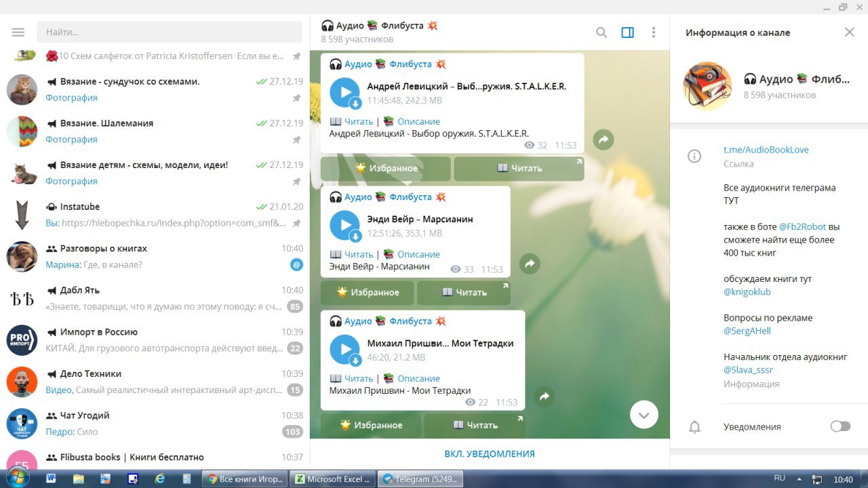Click the Импорт в Россию PRO avatar
Image resolution: width=868 pixels, height=488 pixels.
[x=22, y=340]
